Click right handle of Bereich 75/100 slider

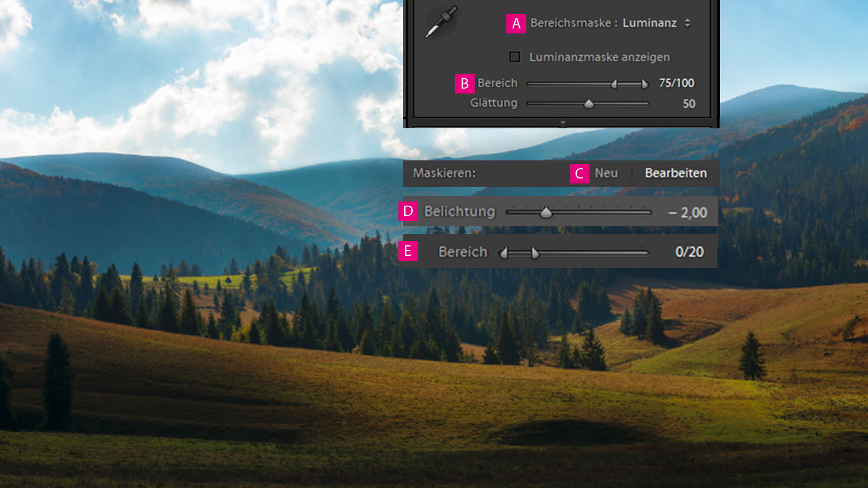pos(645,84)
